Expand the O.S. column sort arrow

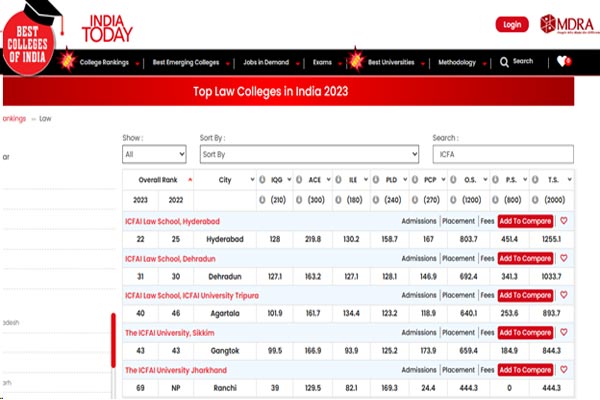(485, 180)
